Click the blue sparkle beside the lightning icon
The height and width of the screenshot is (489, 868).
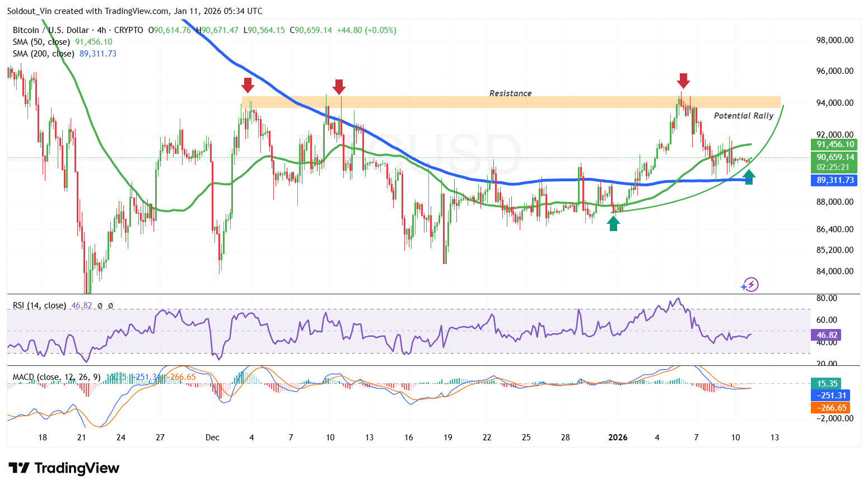pos(743,286)
